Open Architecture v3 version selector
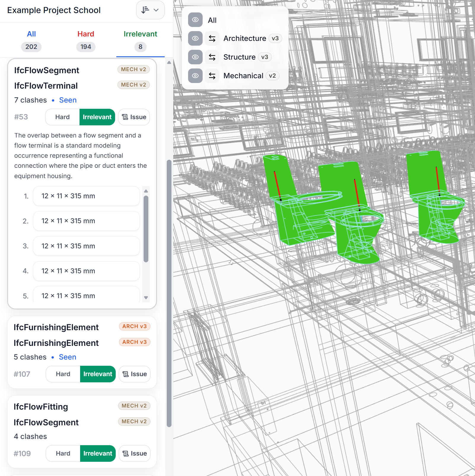 [275, 39]
